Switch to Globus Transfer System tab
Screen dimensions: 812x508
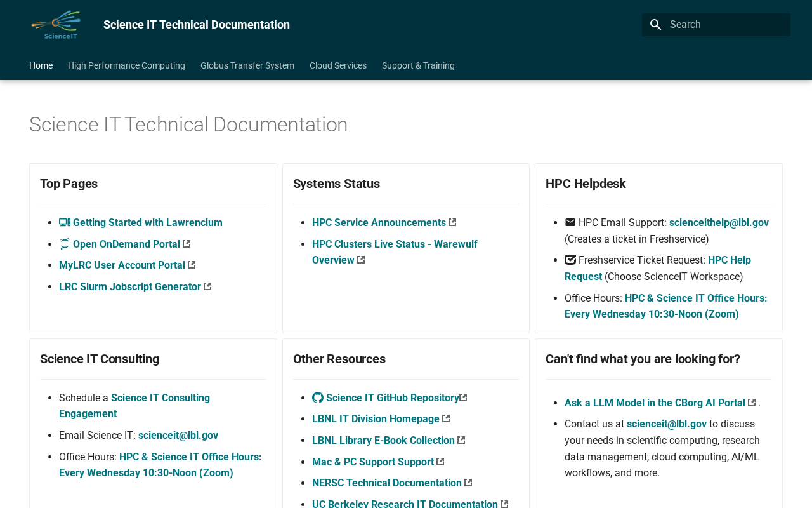click(247, 65)
